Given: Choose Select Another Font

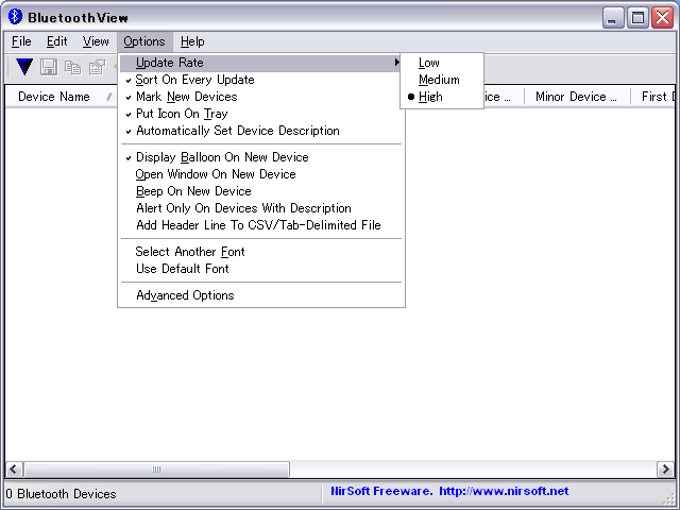Looking at the screenshot, I should pyautogui.click(x=262, y=252).
